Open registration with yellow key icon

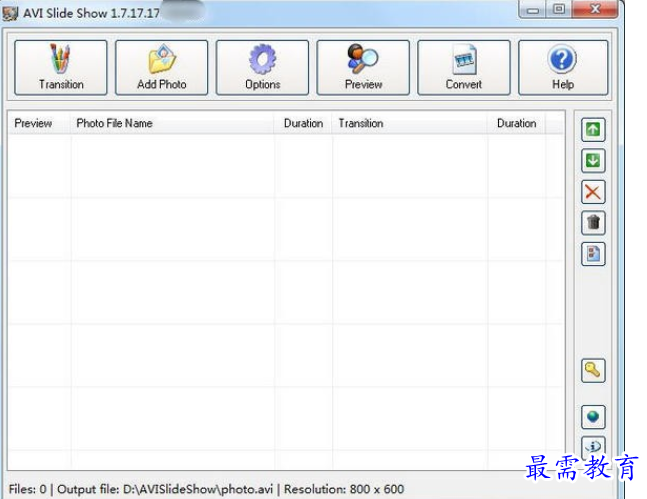point(593,371)
